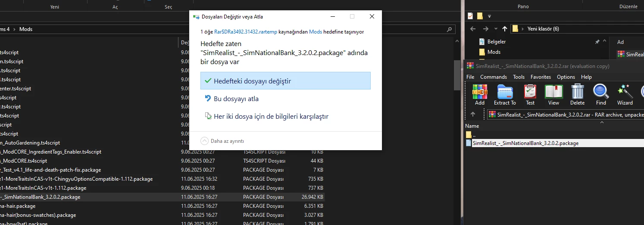Go up one level in WinRAR
Viewport: 644px width, 225px height.
tap(473, 114)
